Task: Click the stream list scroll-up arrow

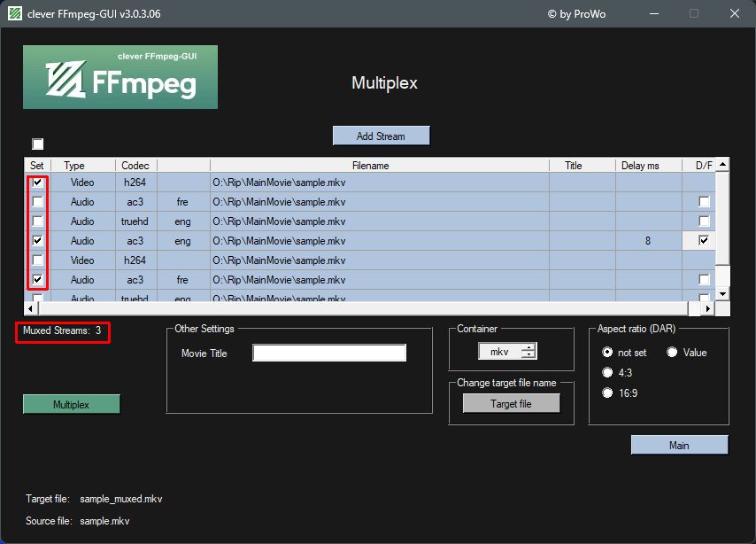Action: pyautogui.click(x=722, y=165)
